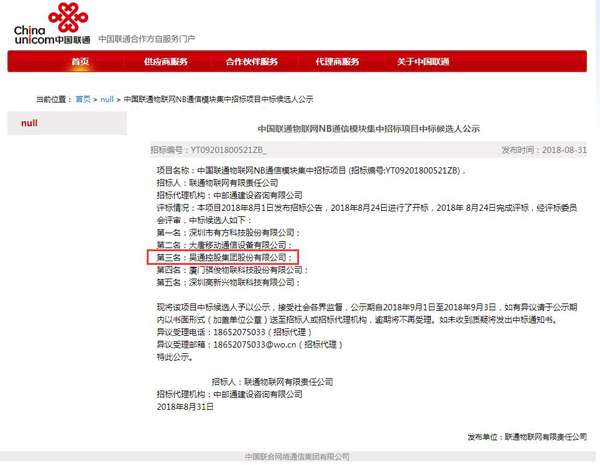Click the breadcrumb announcement title text
Image resolution: width=600 pixels, height=467 pixels.
point(216,100)
